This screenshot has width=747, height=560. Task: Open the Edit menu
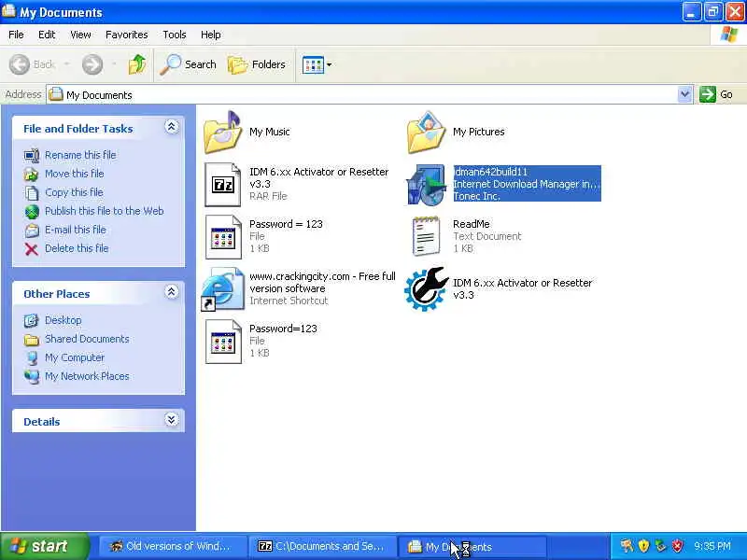click(47, 35)
